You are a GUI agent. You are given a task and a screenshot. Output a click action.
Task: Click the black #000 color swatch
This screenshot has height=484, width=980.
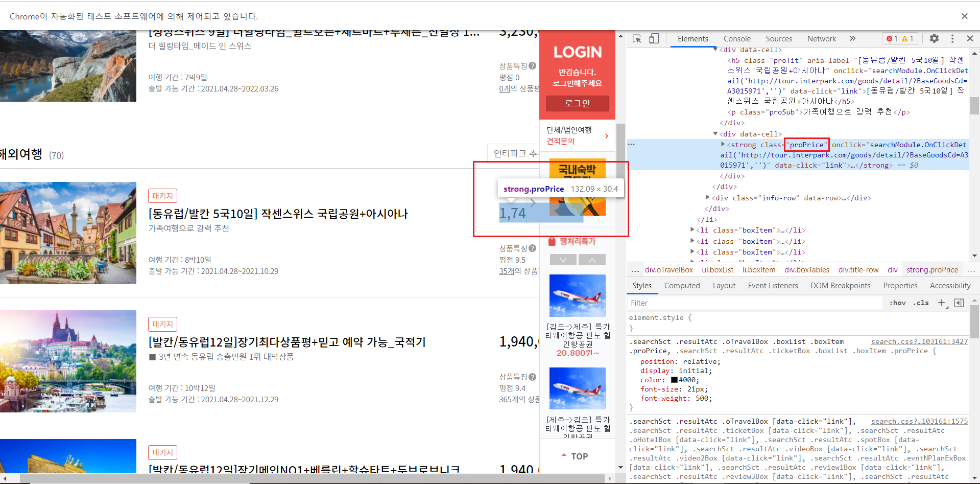click(674, 380)
